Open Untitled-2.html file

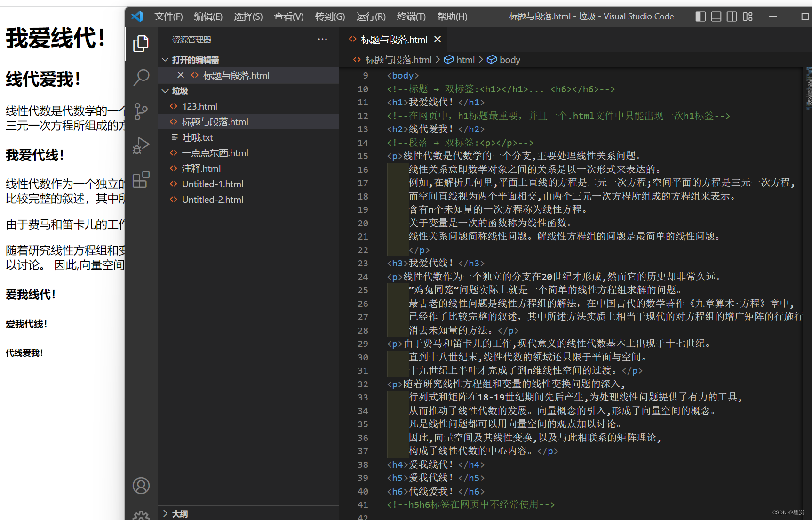(x=248, y=200)
